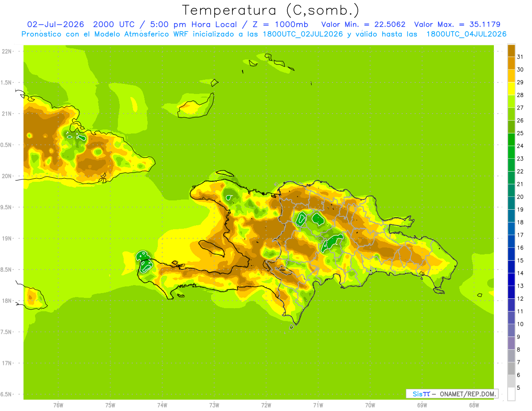Pick the purple legend band between 9 and 10
Viewport: 532px width, 411px height.
point(511,330)
